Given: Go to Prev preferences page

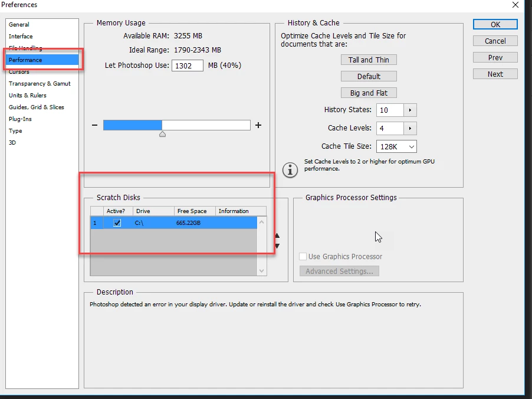Looking at the screenshot, I should click(x=495, y=57).
